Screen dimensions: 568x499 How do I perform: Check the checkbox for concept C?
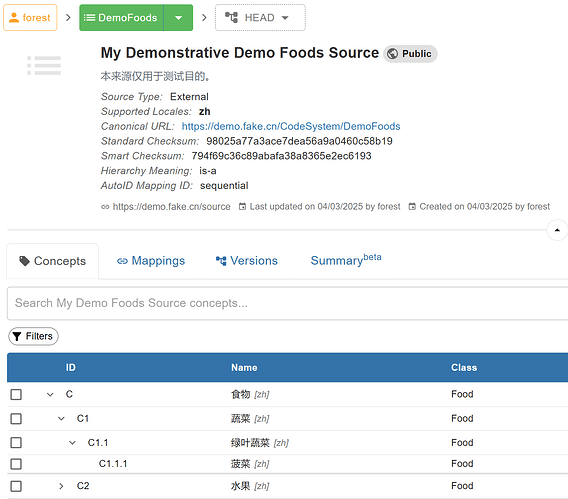coord(16,394)
